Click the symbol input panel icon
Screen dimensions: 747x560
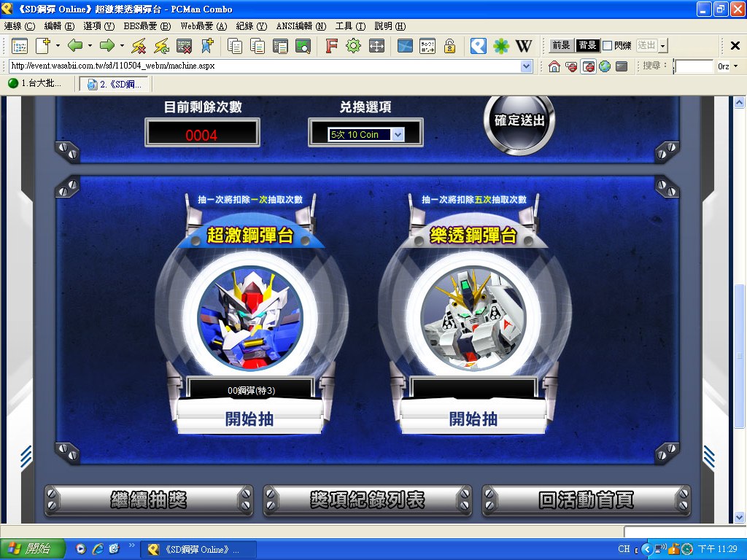[x=427, y=46]
